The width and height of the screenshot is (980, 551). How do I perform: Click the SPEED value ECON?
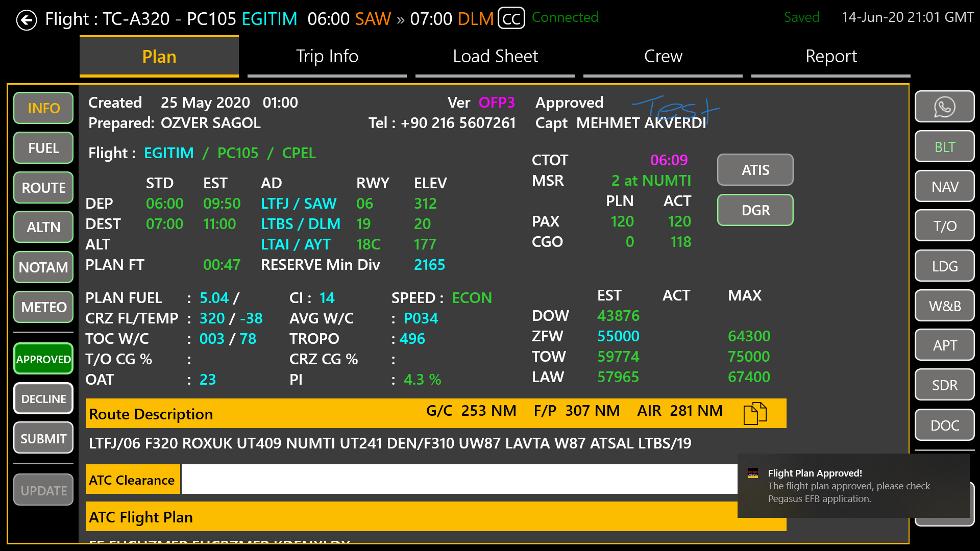pyautogui.click(x=472, y=298)
